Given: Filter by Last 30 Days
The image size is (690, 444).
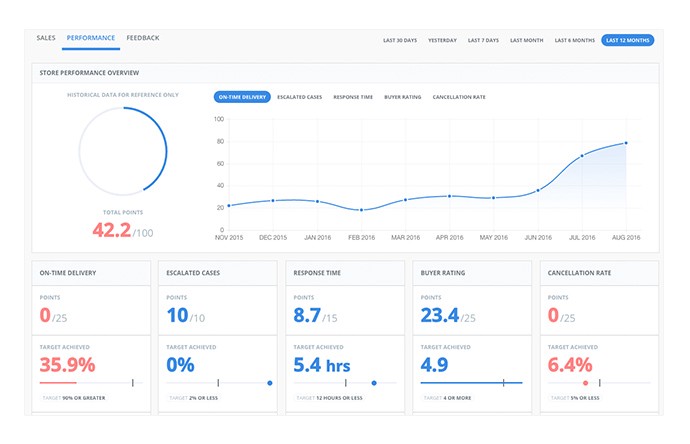Looking at the screenshot, I should pos(400,40).
